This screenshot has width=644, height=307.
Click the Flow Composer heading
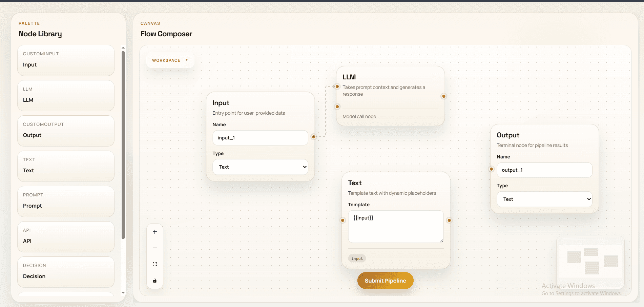[166, 34]
